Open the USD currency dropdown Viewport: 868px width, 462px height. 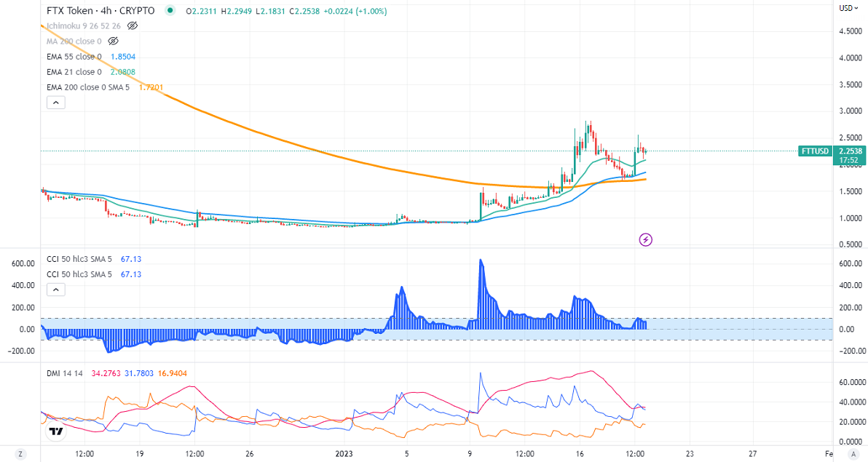(848, 8)
